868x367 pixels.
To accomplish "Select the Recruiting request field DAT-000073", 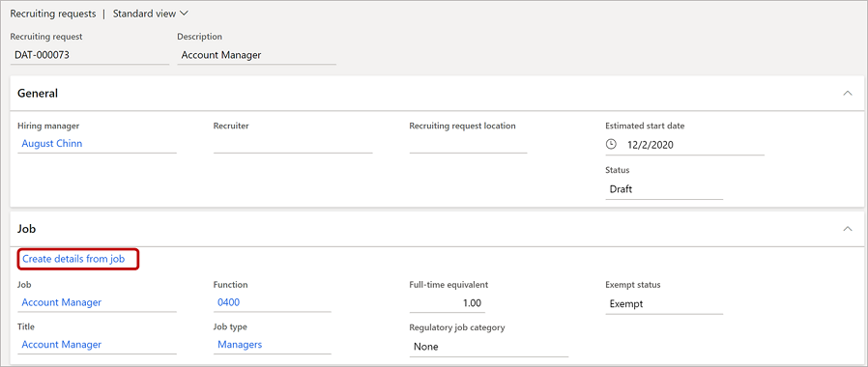I will 90,55.
